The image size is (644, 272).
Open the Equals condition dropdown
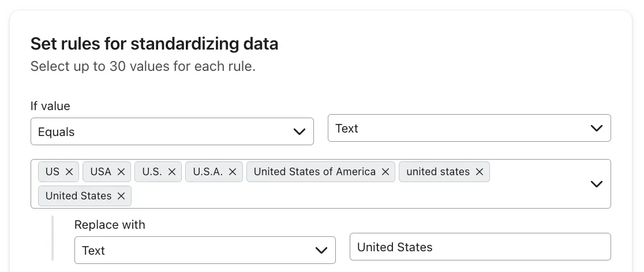tap(171, 132)
